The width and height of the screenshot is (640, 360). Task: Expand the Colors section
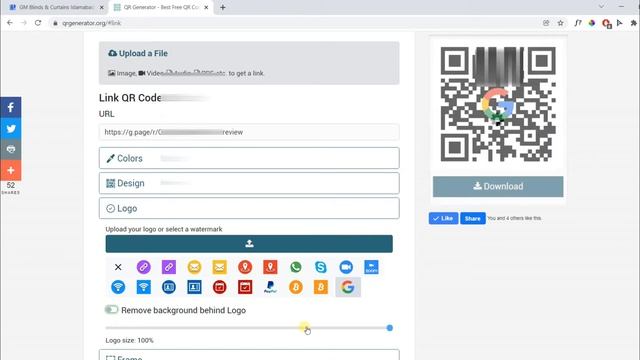[249, 158]
